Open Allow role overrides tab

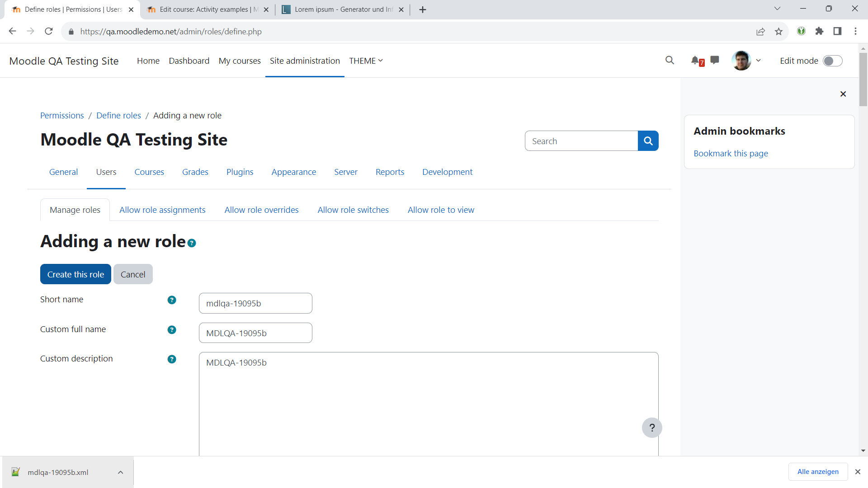(261, 210)
